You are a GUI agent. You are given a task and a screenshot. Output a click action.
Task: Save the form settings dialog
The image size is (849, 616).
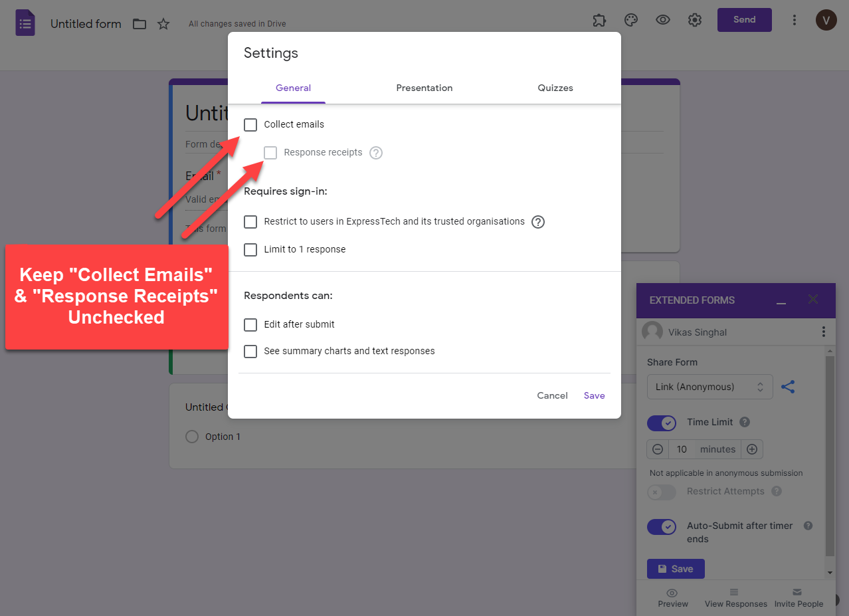coord(593,395)
